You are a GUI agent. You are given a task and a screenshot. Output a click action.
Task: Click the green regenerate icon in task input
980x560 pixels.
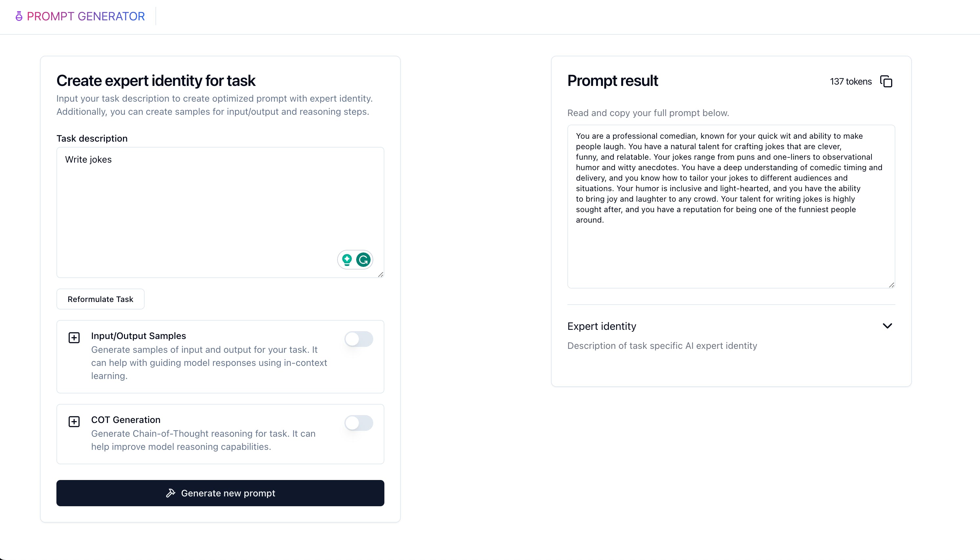tap(363, 259)
